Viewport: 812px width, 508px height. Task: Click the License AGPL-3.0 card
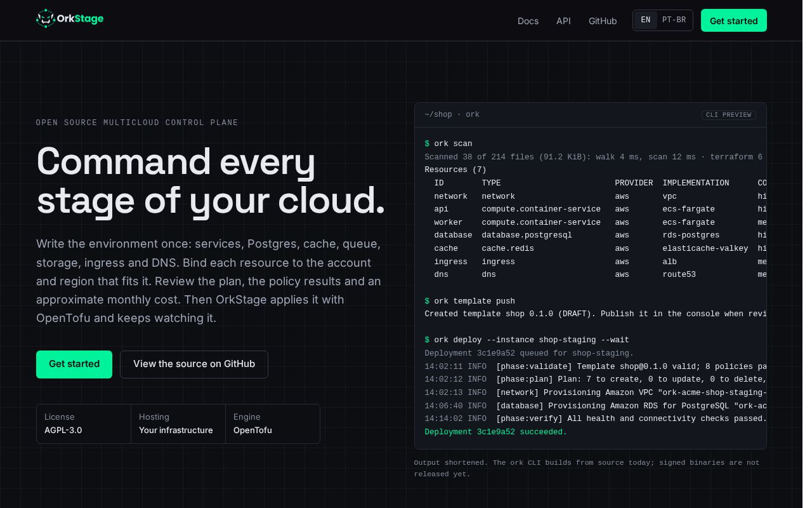pyautogui.click(x=84, y=424)
